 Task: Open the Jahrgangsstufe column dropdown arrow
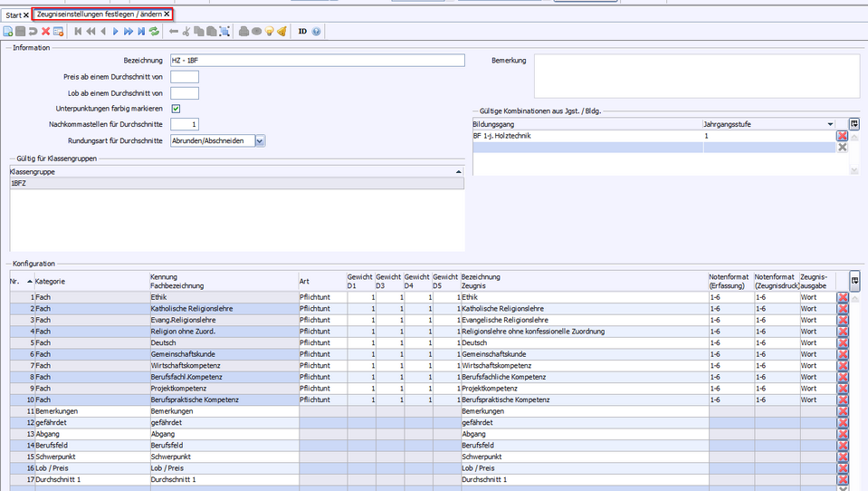click(x=829, y=124)
